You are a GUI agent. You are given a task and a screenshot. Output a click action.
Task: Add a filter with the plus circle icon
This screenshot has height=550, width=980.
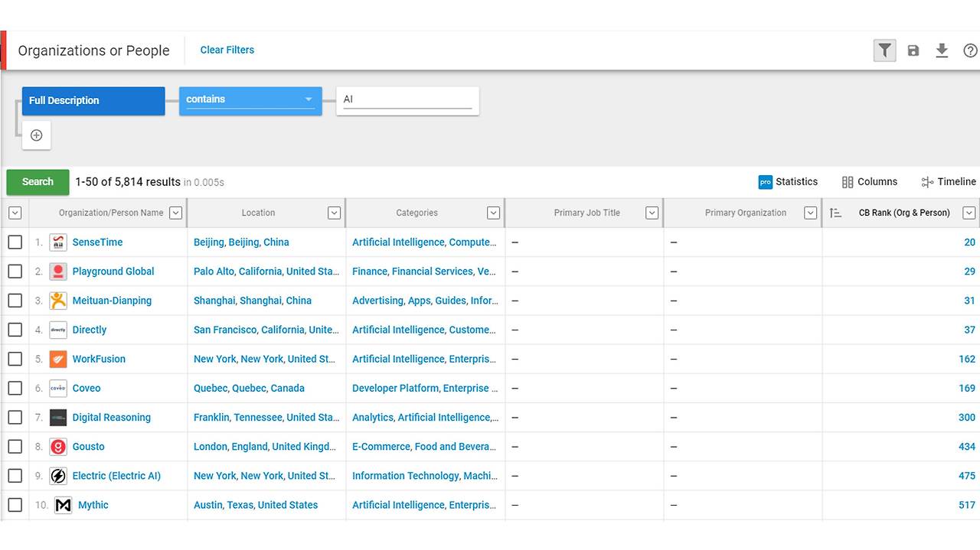[36, 135]
